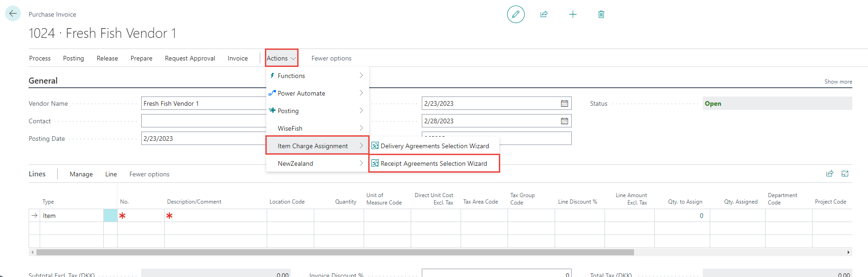Open the first date field calendar picker
The image size is (868, 277).
564,103
